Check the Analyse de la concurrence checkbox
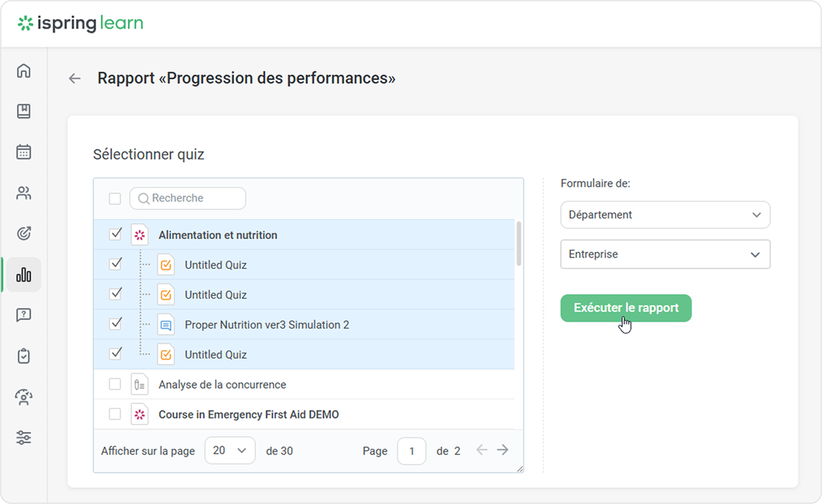Screen dimensions: 822x504 (115, 384)
